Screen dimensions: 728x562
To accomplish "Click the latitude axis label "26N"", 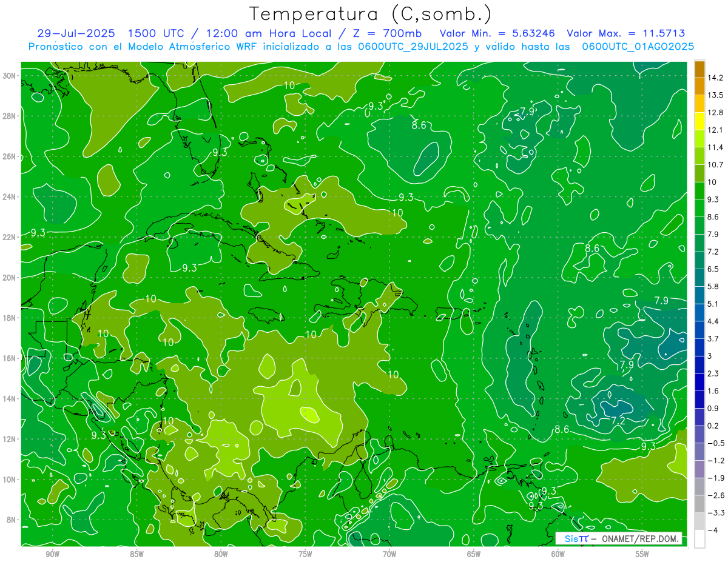I will click(x=10, y=156).
